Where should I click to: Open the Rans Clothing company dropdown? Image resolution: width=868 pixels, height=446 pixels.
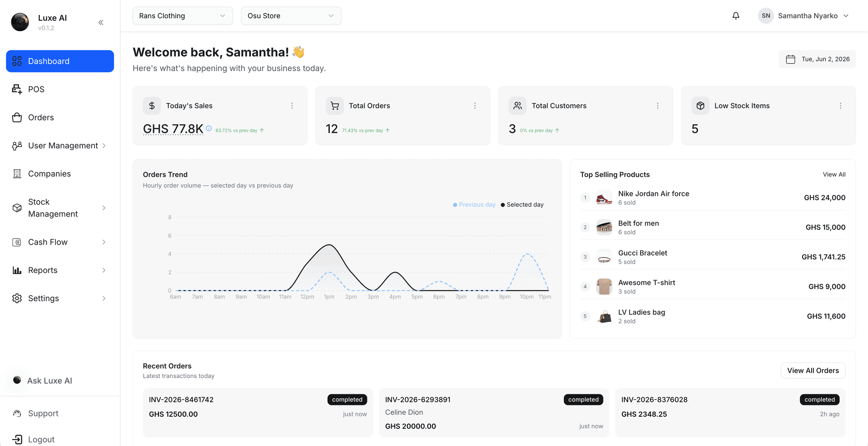[x=183, y=16]
